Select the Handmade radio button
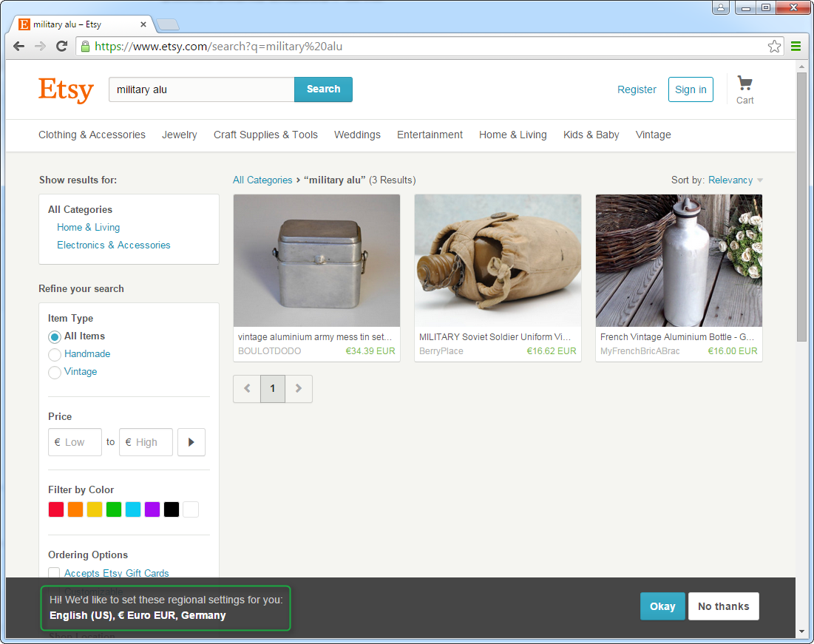 [x=55, y=354]
